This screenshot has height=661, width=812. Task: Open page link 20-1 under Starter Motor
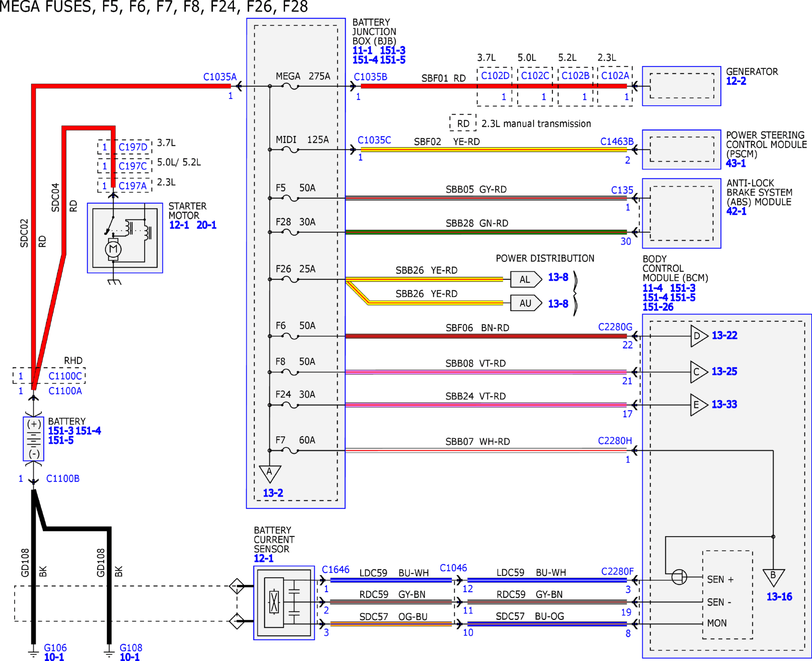207,225
